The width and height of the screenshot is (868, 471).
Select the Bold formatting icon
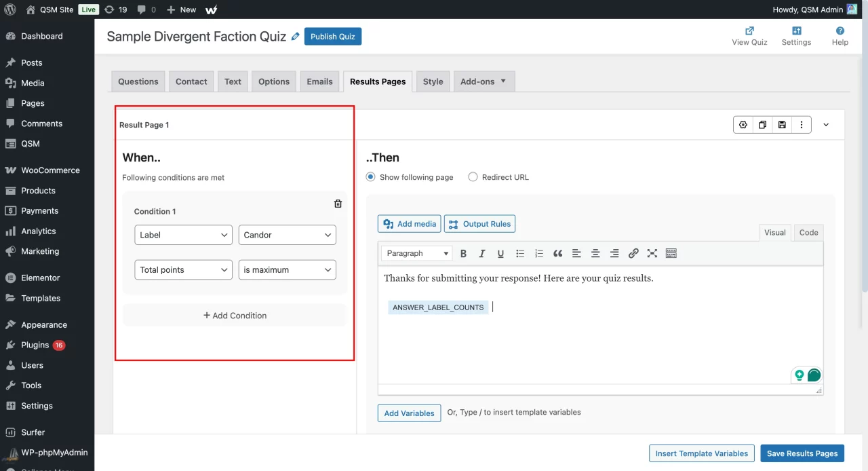[x=463, y=253]
